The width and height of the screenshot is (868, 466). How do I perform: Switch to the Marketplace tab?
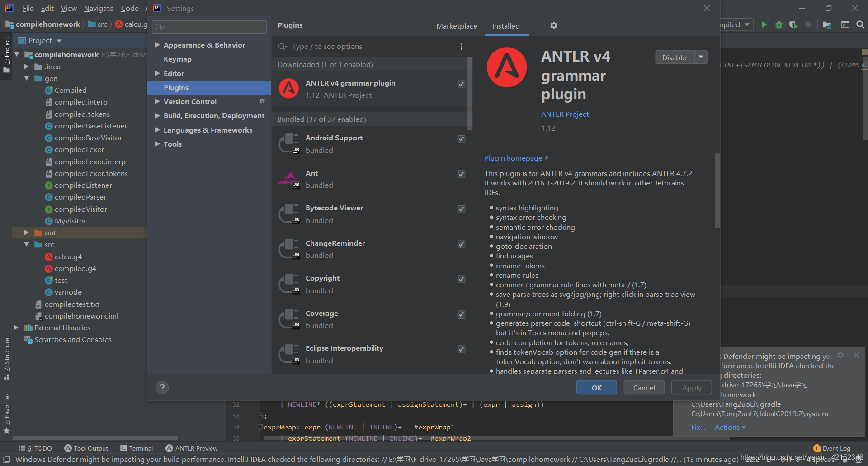tap(457, 26)
